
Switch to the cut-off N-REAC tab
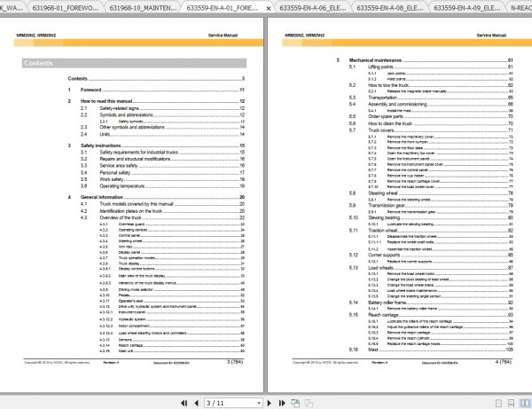(x=520, y=8)
